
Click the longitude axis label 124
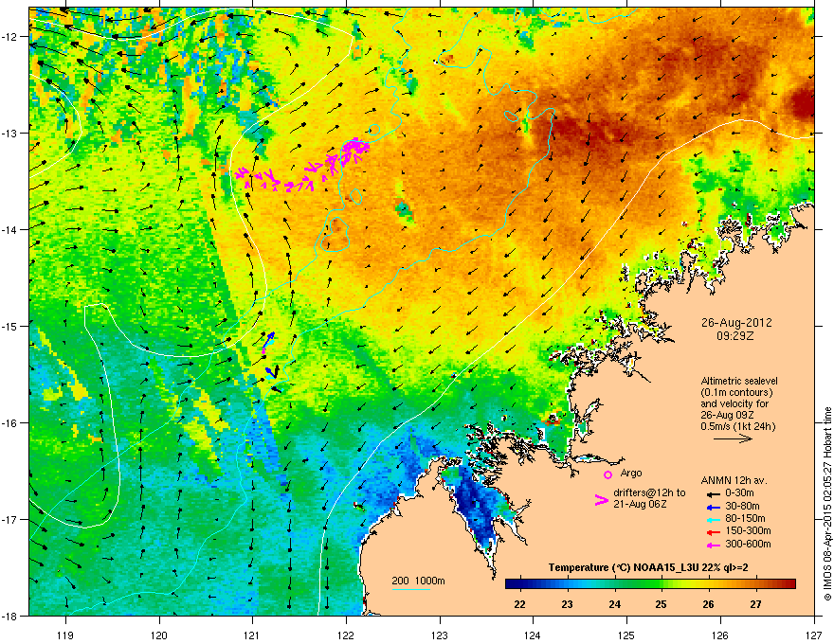pyautogui.click(x=534, y=635)
